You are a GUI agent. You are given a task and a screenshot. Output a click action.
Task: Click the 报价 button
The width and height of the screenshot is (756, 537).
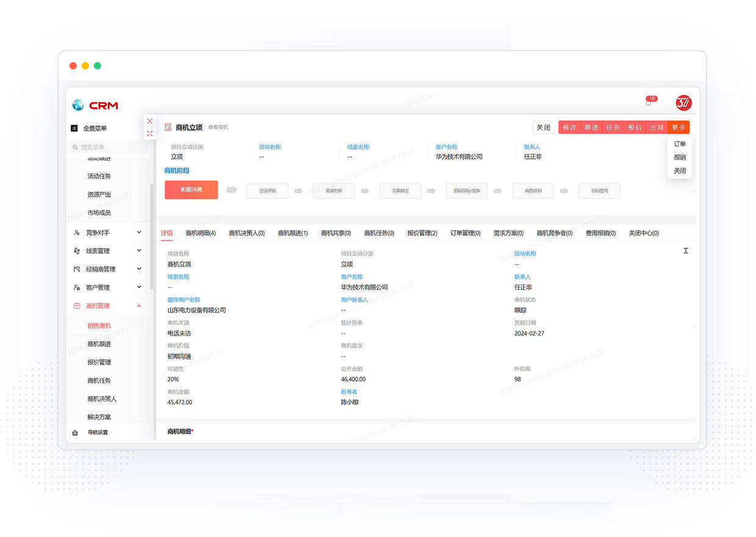click(635, 128)
